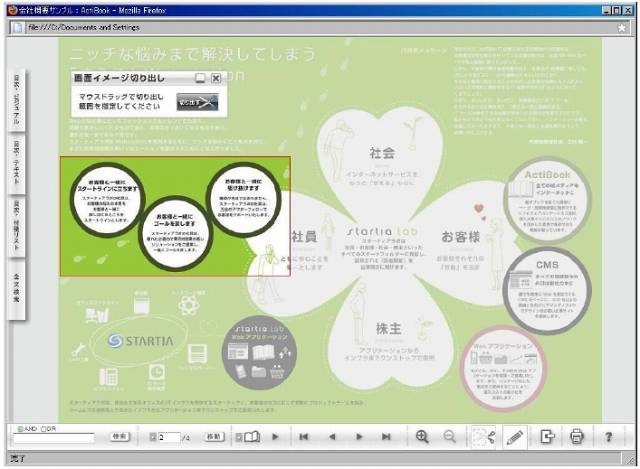Click the 移動 go-to-page button
The image size is (640, 469).
[x=214, y=437]
